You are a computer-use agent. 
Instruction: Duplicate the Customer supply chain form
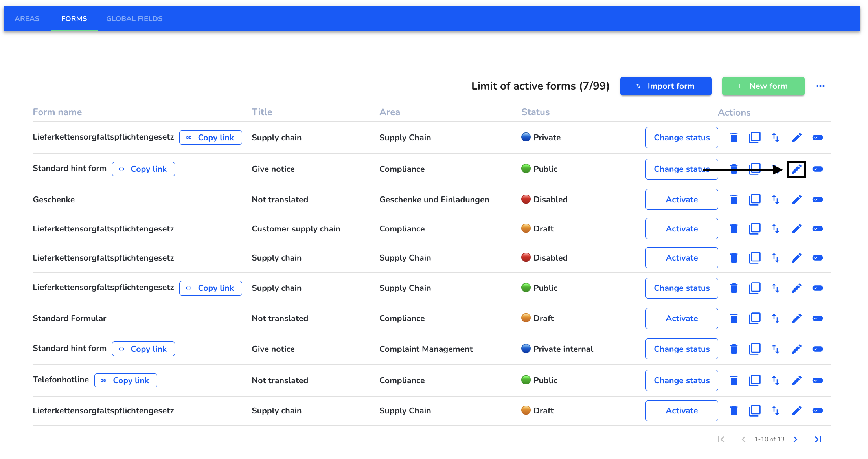tap(754, 229)
